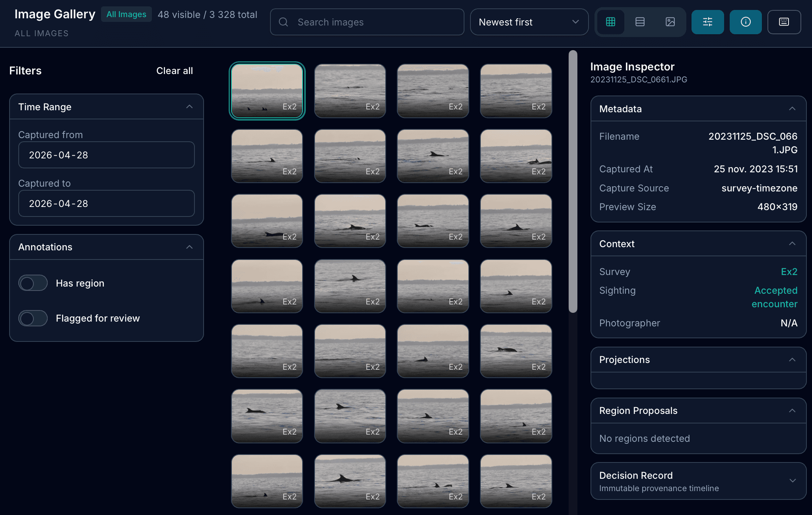
Task: Select the All Images tab badge
Action: [126, 14]
